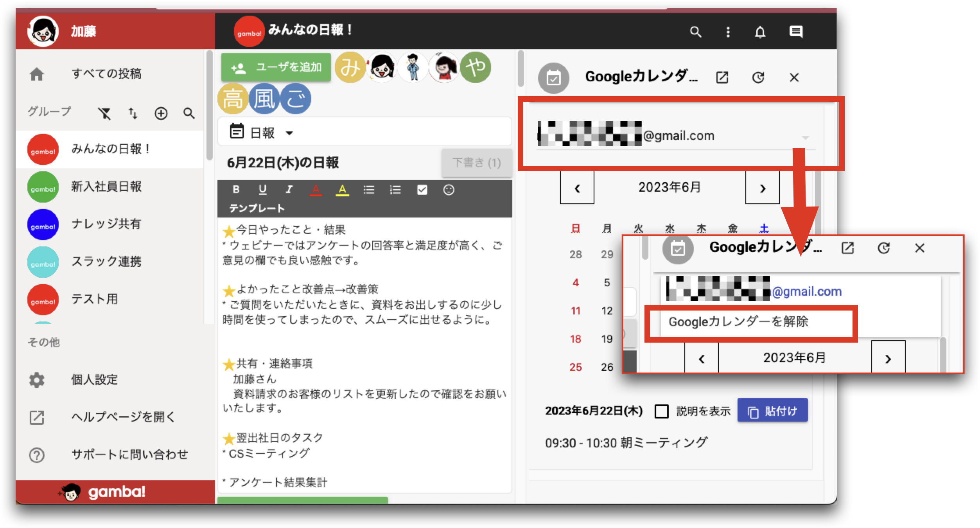This screenshot has height=528, width=980.
Task: Click the group search magnifier icon
Action: [x=189, y=113]
